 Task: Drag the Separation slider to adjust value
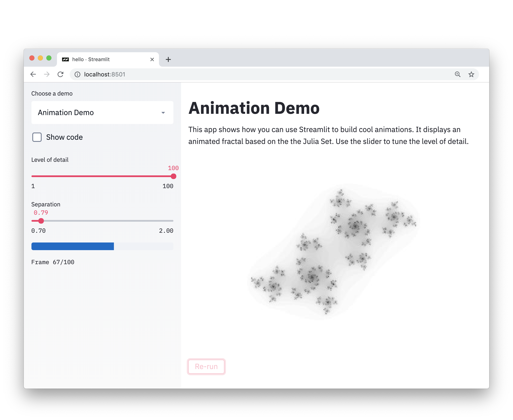click(41, 221)
